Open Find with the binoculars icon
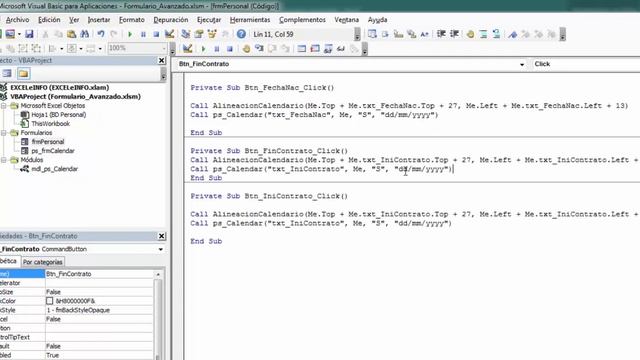The width and height of the screenshot is (640, 360). [84, 34]
